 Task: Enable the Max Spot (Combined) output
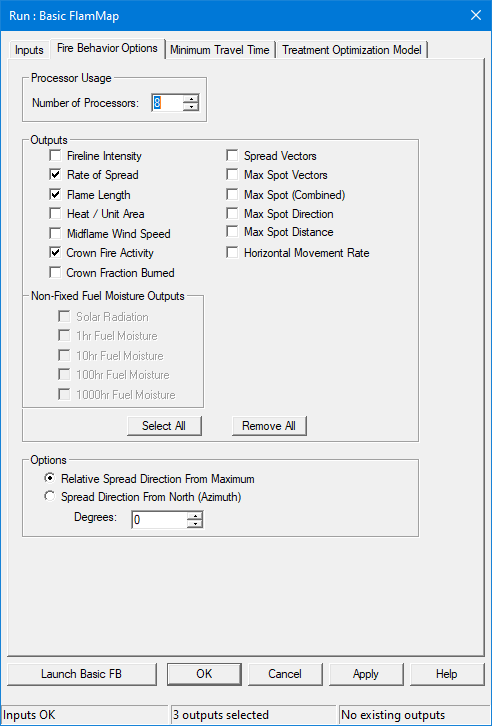pos(232,194)
